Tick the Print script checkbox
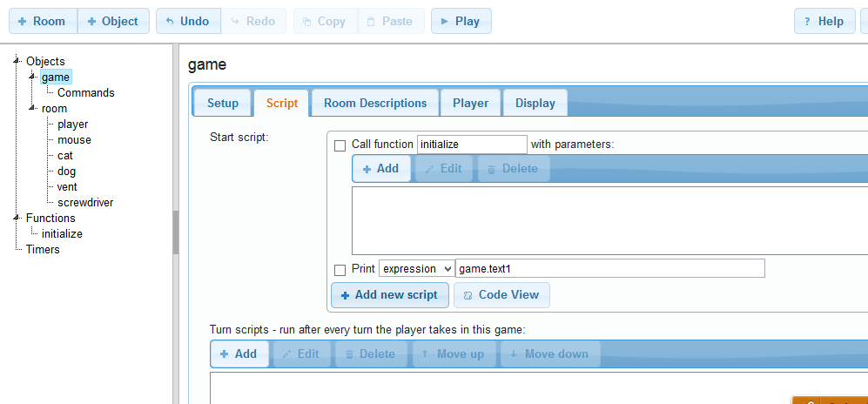The height and width of the screenshot is (404, 868). pos(340,270)
